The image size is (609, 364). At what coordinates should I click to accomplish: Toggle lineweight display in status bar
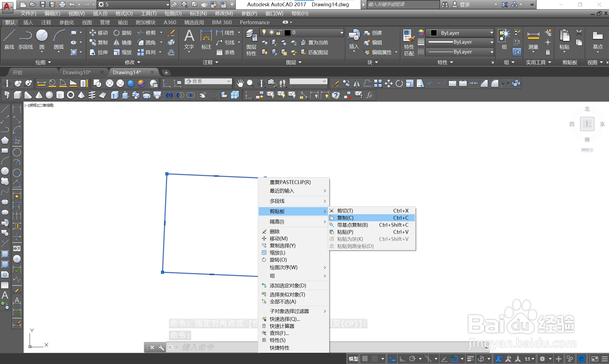471,359
